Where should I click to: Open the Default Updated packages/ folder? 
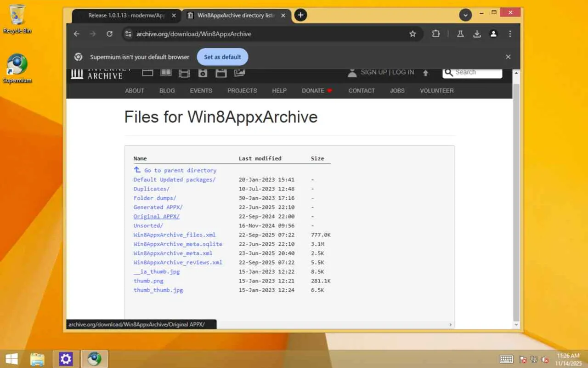pyautogui.click(x=175, y=179)
